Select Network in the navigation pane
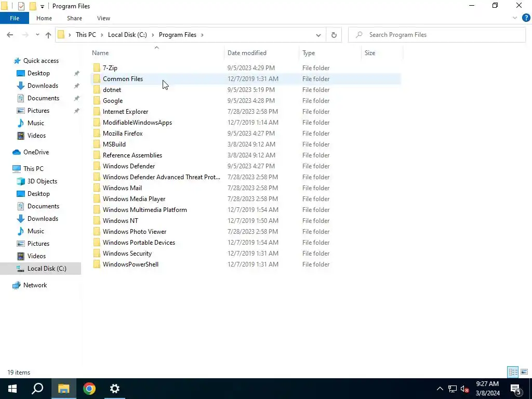Viewport: 532px width, 399px height. tap(35, 285)
